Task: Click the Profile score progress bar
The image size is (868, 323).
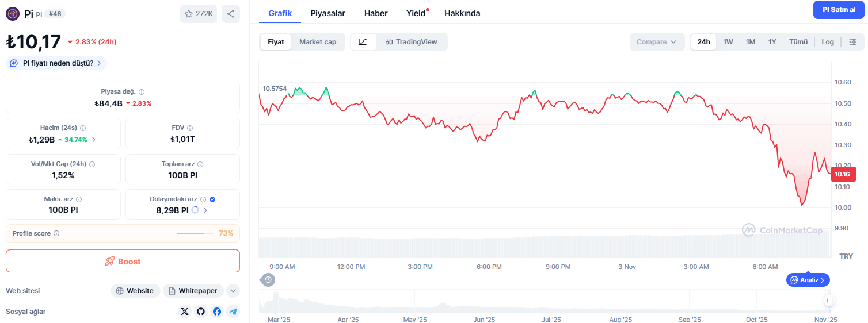Action: click(196, 233)
